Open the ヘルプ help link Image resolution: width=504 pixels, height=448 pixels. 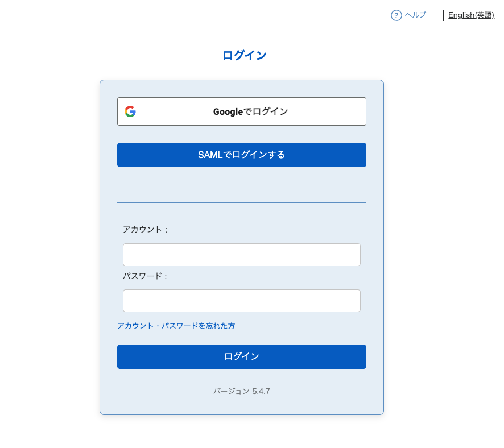tap(415, 15)
